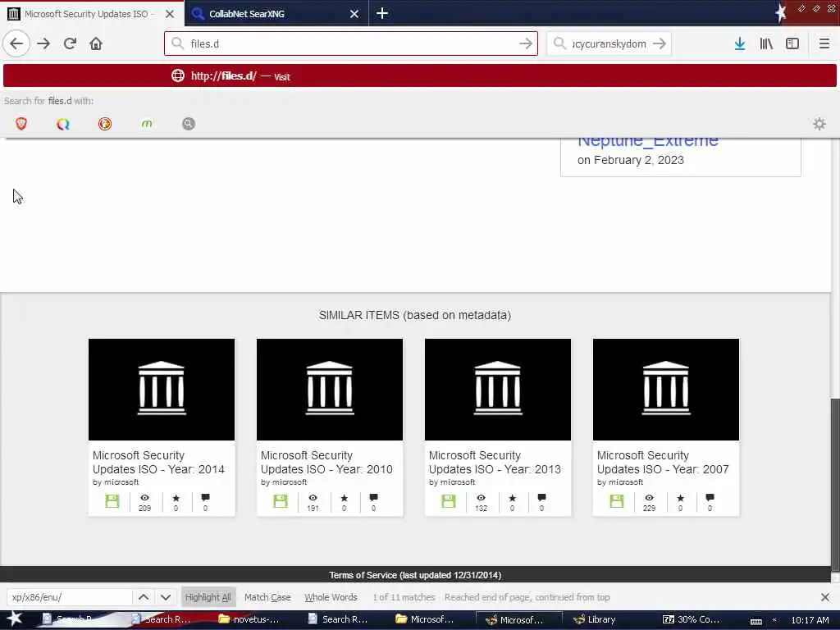Open a new browser tab
The image size is (840, 630).
[x=382, y=13]
